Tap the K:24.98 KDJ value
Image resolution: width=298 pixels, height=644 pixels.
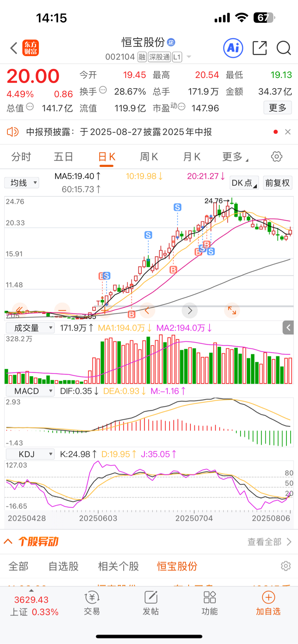[x=78, y=454]
